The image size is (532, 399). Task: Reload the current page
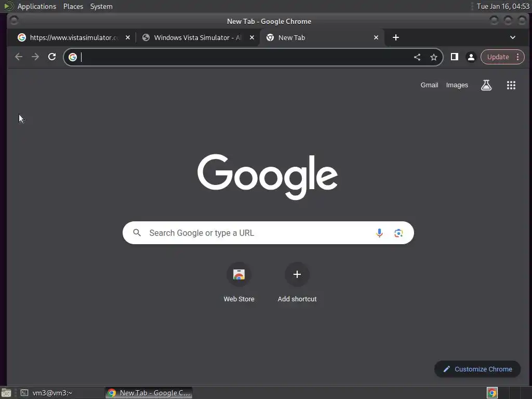52,57
